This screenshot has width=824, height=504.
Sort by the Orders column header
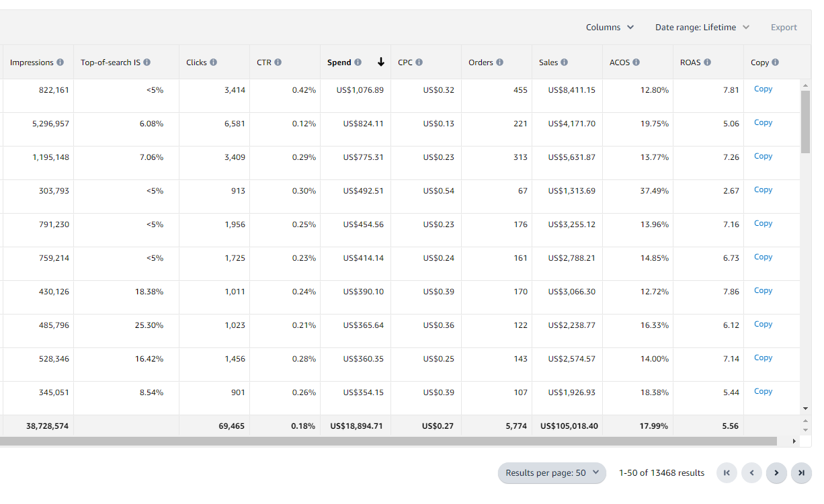pyautogui.click(x=481, y=62)
